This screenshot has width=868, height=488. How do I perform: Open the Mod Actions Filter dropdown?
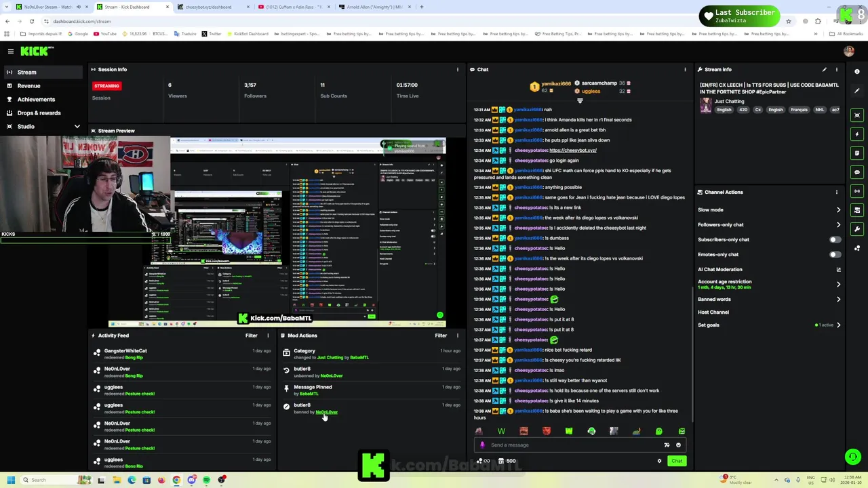441,335
